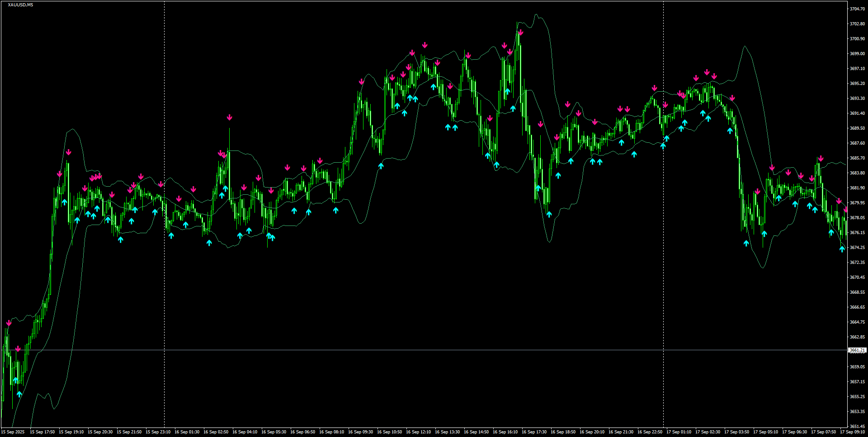Click the 3685.70 price axis label
This screenshot has width=868, height=437.
(857, 158)
